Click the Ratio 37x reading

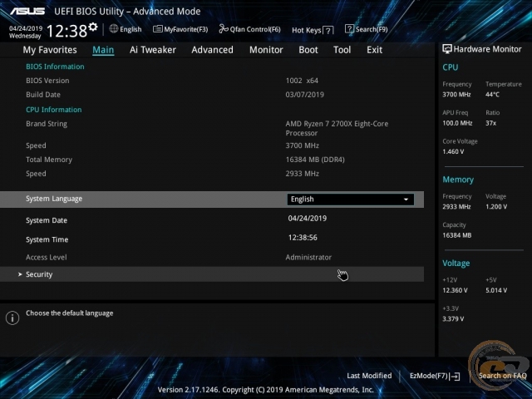pyautogui.click(x=490, y=123)
